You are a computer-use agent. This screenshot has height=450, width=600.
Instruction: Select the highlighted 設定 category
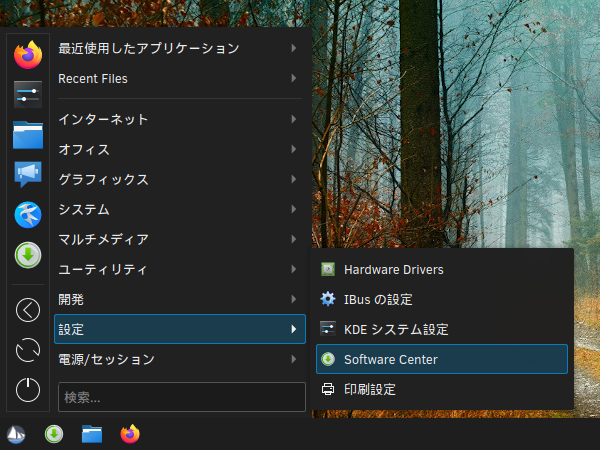[180, 329]
